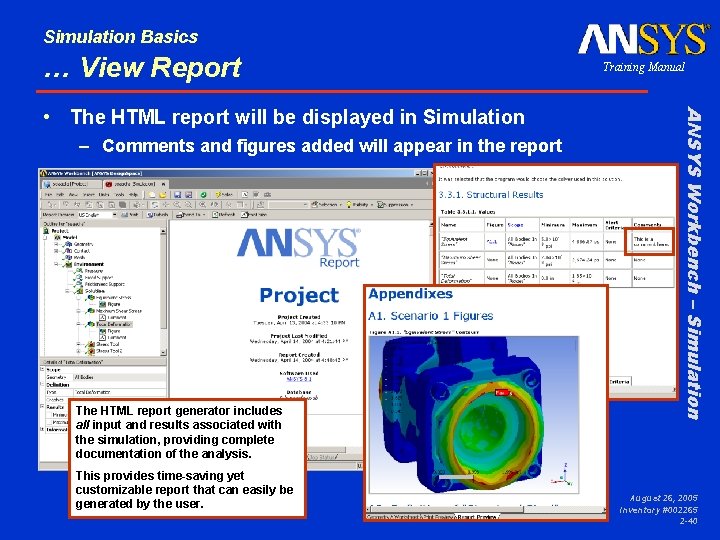Click the Solve lightning button
This screenshot has height=540, width=720.
(224, 195)
